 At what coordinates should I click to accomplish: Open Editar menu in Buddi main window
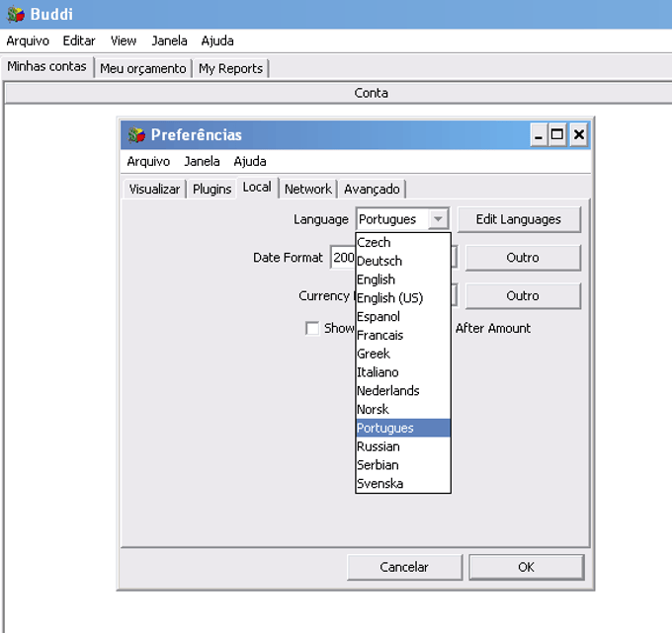click(79, 41)
